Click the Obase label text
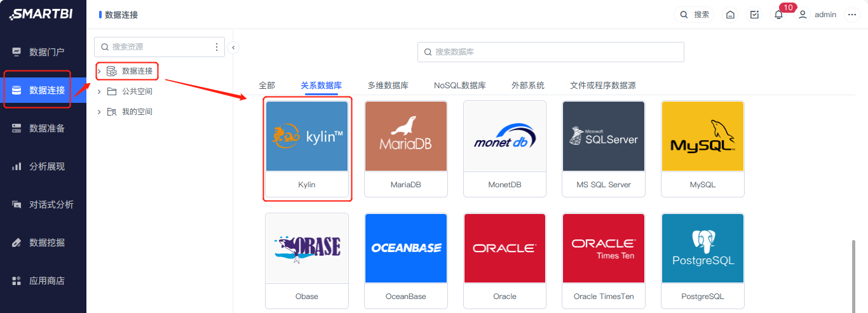The image size is (868, 313). tap(307, 296)
